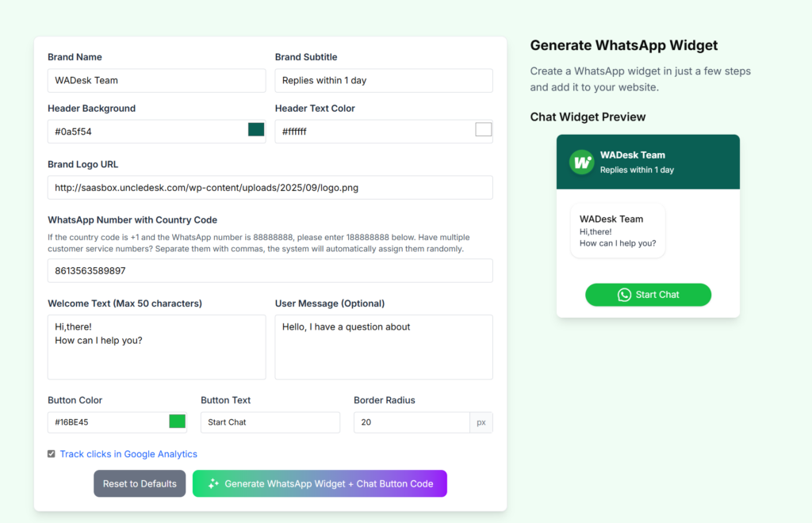
Task: Focus the Brand Name input field
Action: (156, 80)
